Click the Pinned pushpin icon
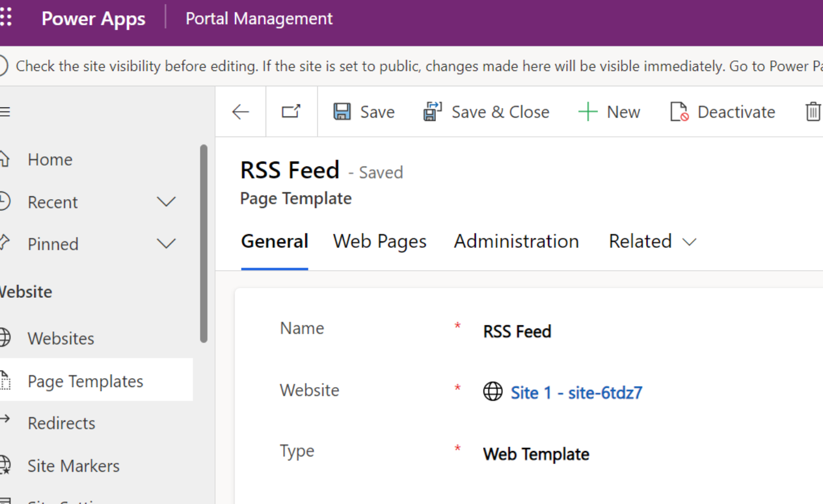 [5, 243]
